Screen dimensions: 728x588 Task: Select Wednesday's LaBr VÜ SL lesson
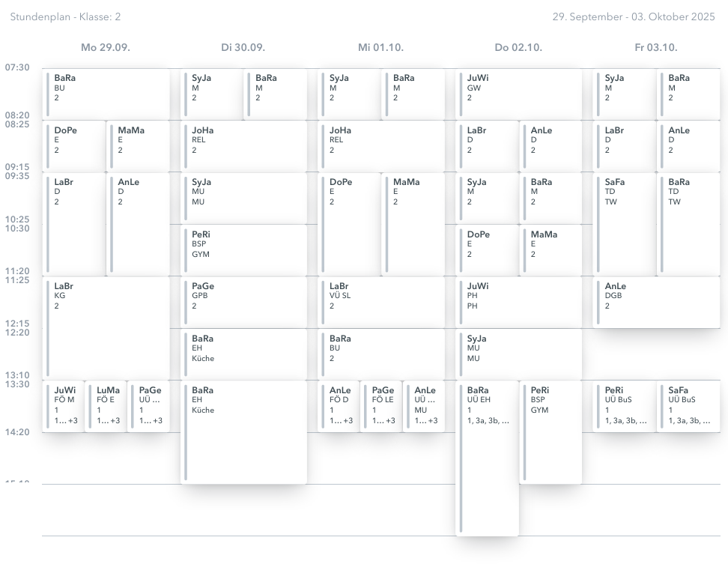382,303
